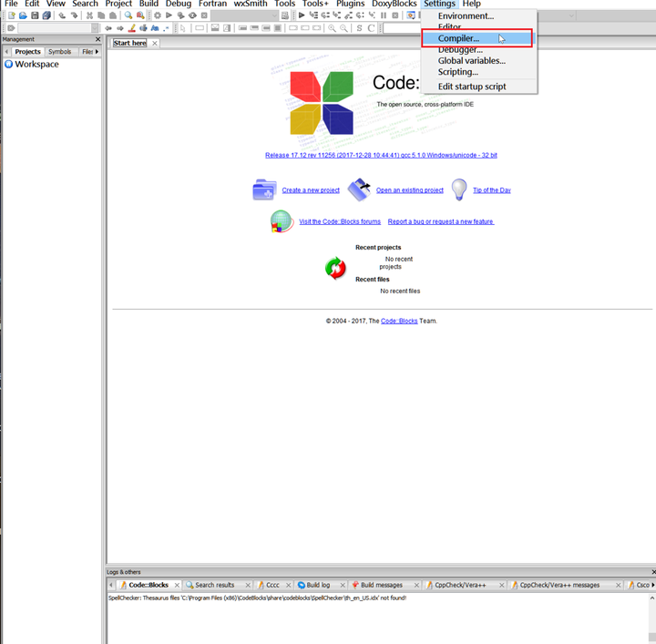Click Visit the Code::Blocks forums link
The image size is (656, 644).
(340, 221)
